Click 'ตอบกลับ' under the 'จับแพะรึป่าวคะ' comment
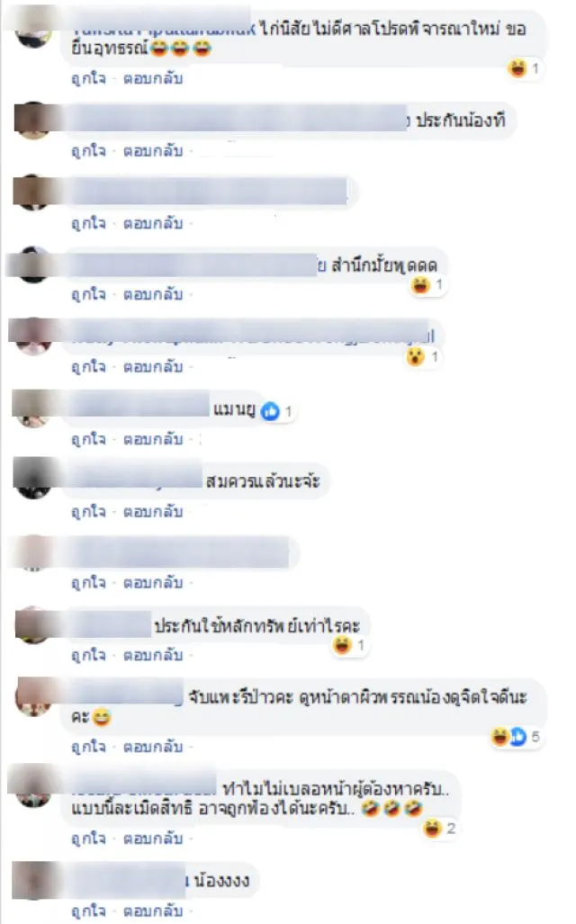 (153, 748)
